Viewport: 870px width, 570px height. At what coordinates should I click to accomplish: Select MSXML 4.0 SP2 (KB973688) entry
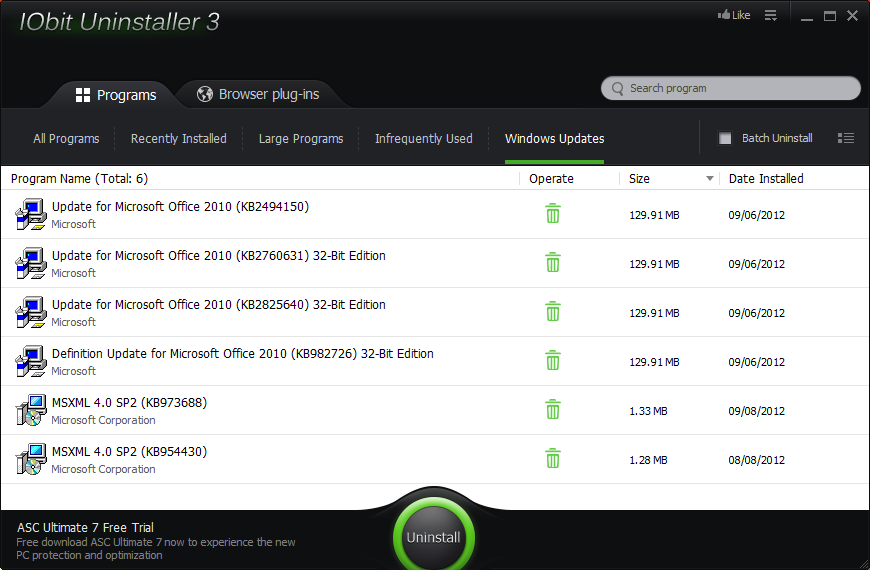pos(435,410)
